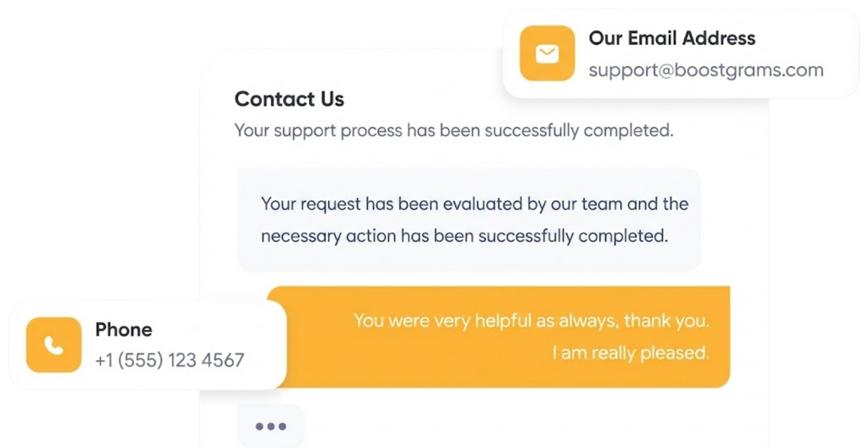Click the "I am really pleased." text
This screenshot has width=868, height=448.
[631, 353]
